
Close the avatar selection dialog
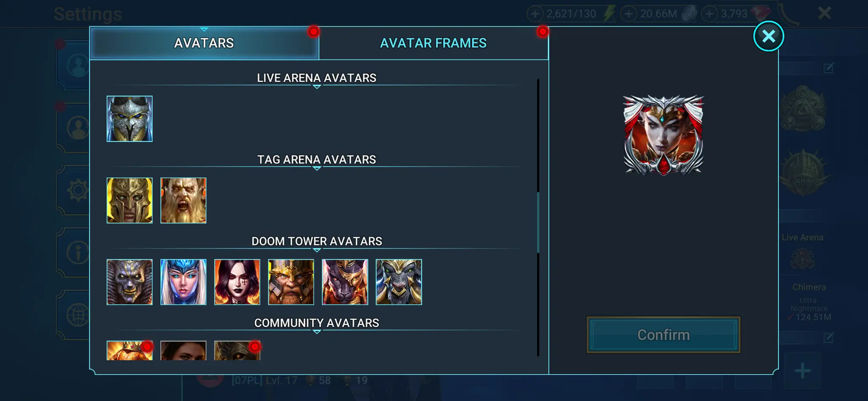(x=768, y=36)
